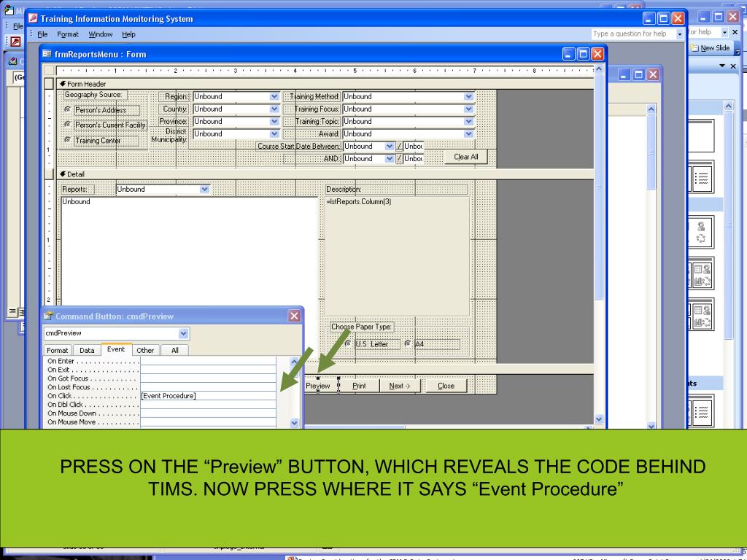Click the On Exit property field
The image size is (747, 560).
click(x=208, y=370)
